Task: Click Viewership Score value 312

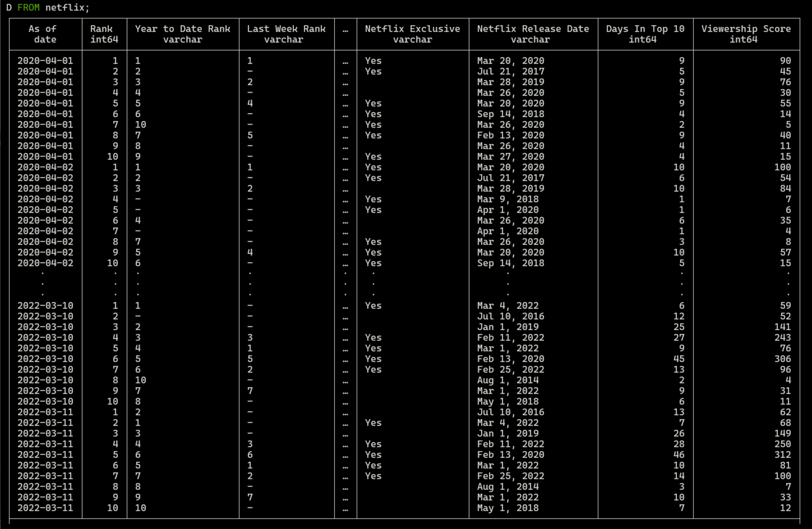Action: pos(782,455)
